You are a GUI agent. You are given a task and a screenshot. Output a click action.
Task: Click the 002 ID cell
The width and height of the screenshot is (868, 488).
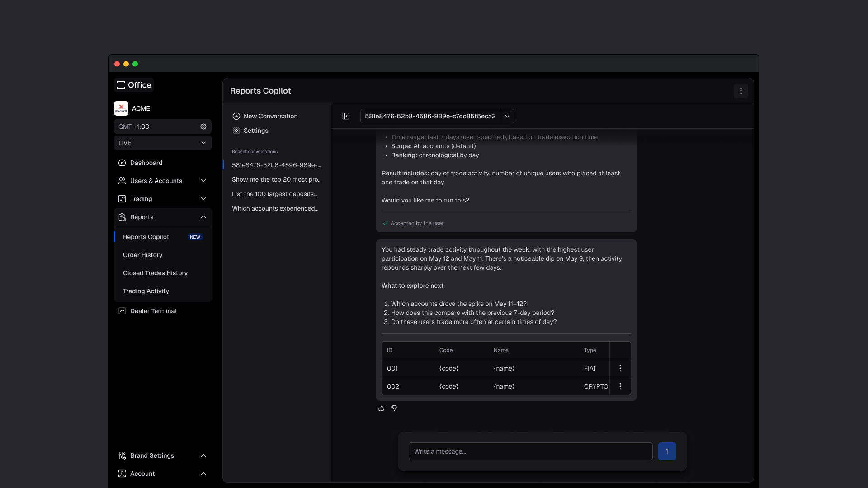coord(393,386)
